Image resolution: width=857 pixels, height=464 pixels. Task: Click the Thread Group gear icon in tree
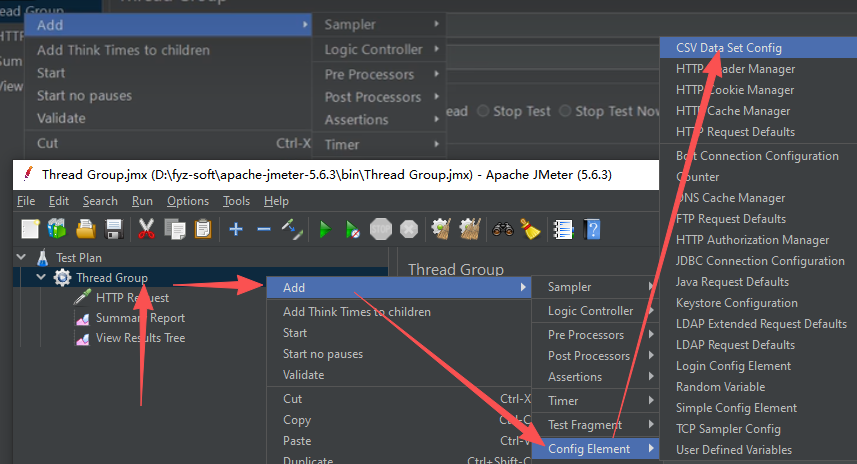(x=62, y=278)
